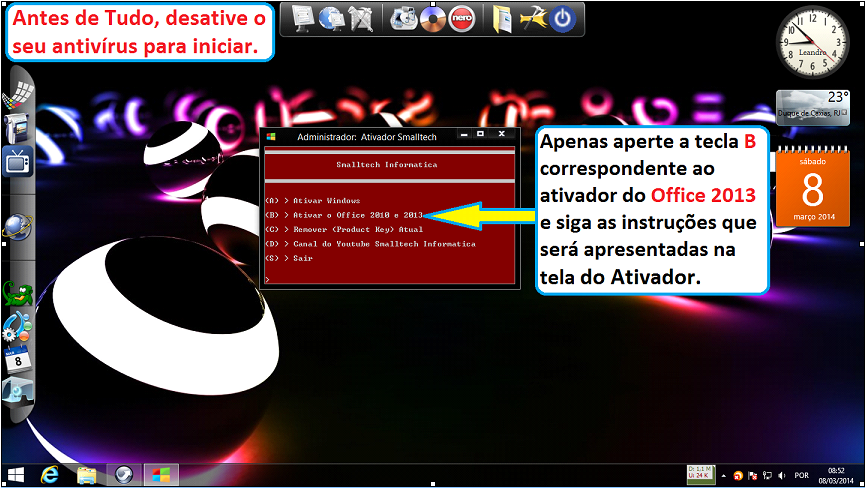The image size is (865, 488).
Task: Click the command prompt input line
Action: click(389, 279)
